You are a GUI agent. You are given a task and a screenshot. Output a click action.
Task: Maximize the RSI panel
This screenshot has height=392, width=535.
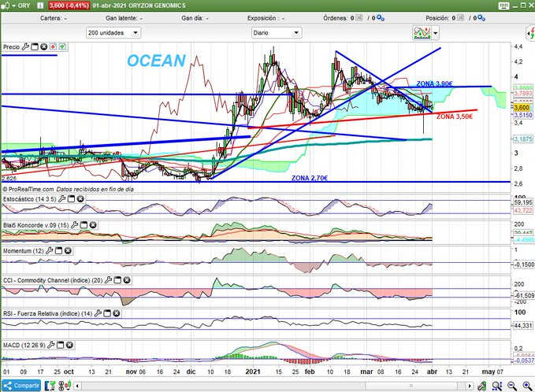coord(107,313)
